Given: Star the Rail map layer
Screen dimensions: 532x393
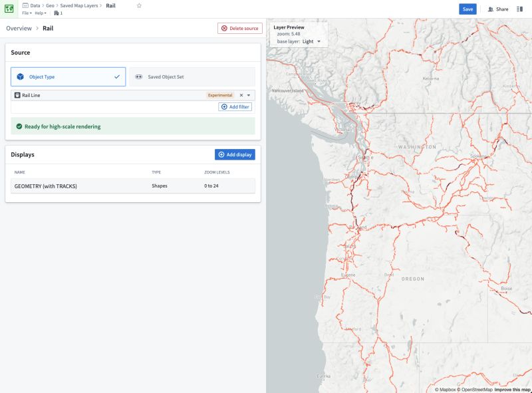Looking at the screenshot, I should 139,5.
